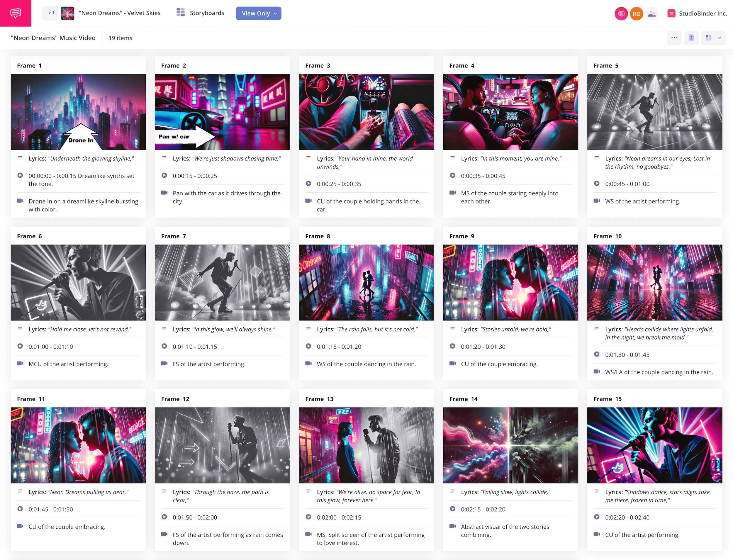Click the lyrics icon on Frame 10
This screenshot has width=733, height=560.
(597, 330)
